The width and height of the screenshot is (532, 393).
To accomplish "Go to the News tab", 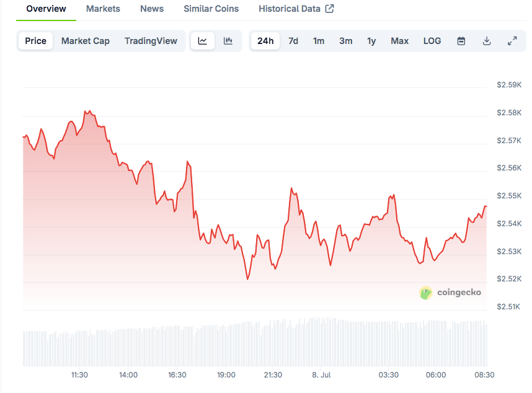I will tap(152, 9).
